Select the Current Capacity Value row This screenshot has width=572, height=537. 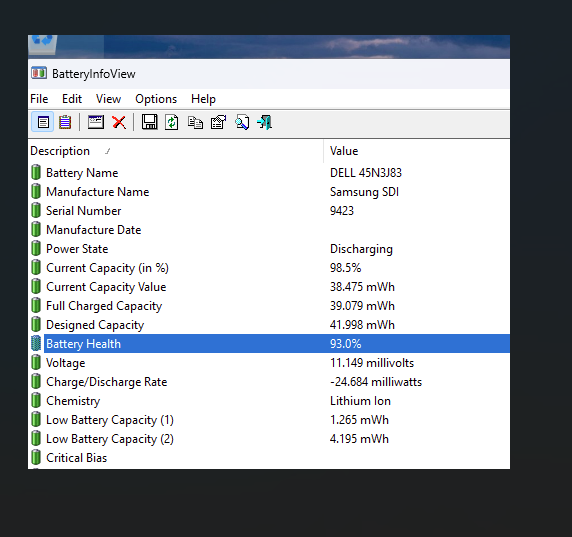click(x=269, y=286)
